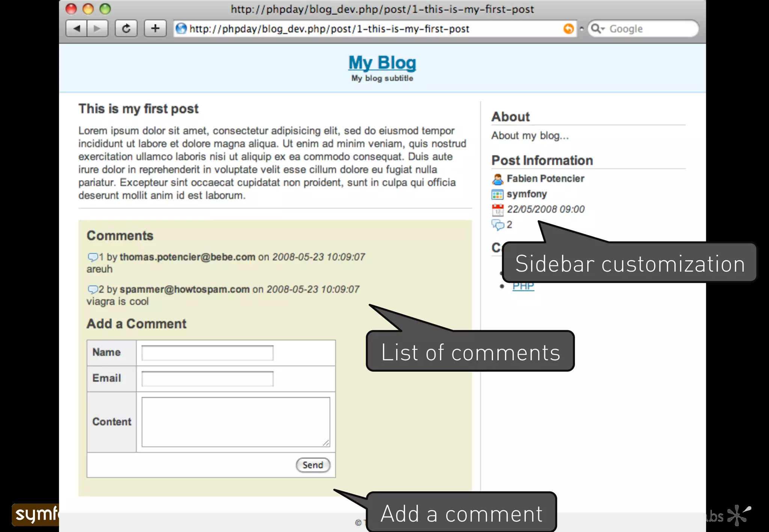Click the calendar icon beside 22/05/2008 09:00
This screenshot has height=532, width=769.
pyautogui.click(x=498, y=210)
